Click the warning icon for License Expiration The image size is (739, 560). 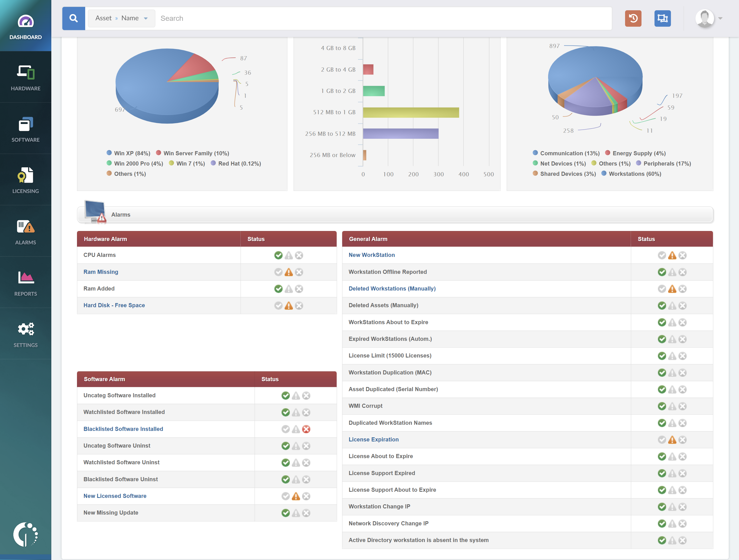[x=672, y=440]
